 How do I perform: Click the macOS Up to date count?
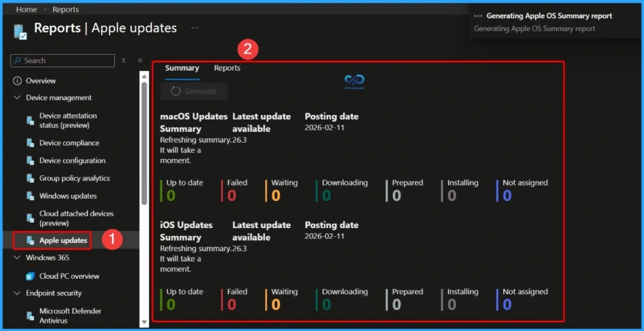171,195
